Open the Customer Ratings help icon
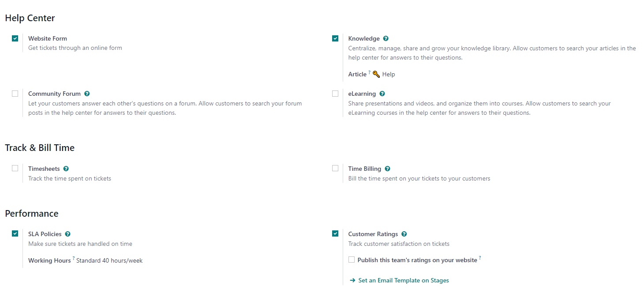 pos(404,234)
